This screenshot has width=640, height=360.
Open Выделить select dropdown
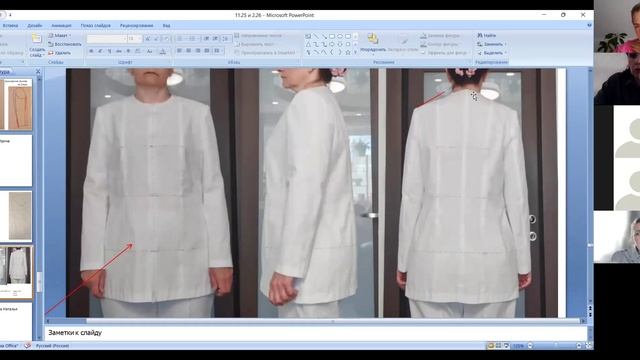point(491,53)
